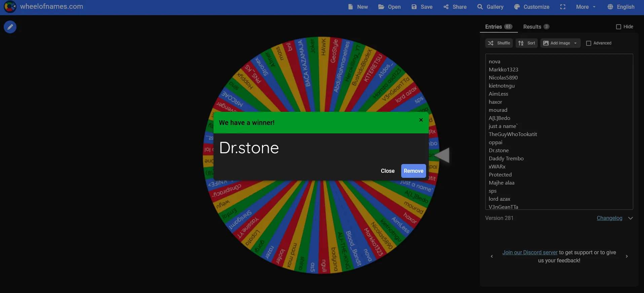
Task: Switch to the Results tab
Action: [x=536, y=27]
